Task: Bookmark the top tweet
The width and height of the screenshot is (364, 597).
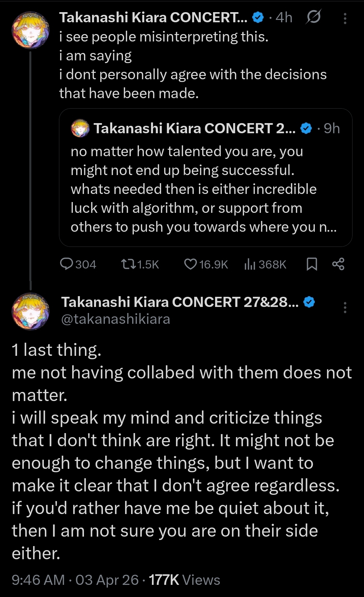Action: click(312, 264)
